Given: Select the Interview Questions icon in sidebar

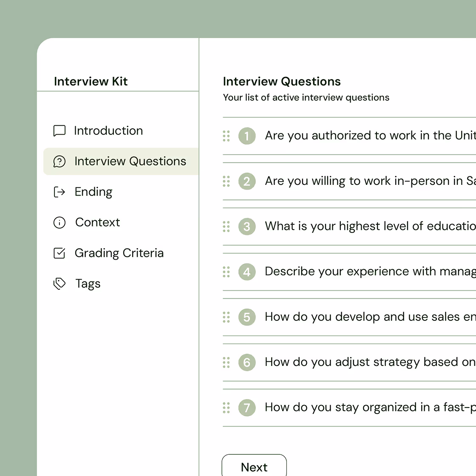Looking at the screenshot, I should pos(59,161).
